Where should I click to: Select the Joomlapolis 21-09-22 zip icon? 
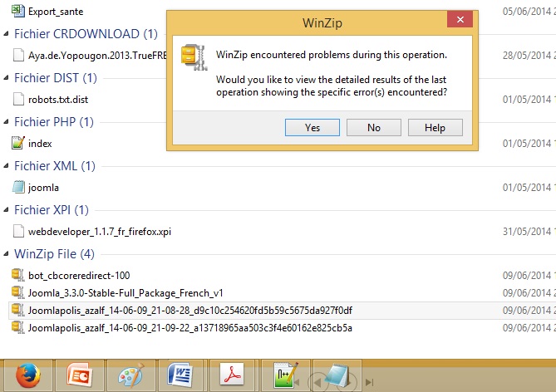(17, 327)
